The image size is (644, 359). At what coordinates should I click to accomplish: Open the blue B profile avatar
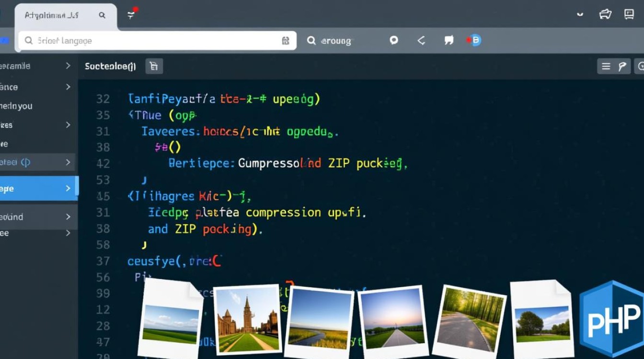475,41
